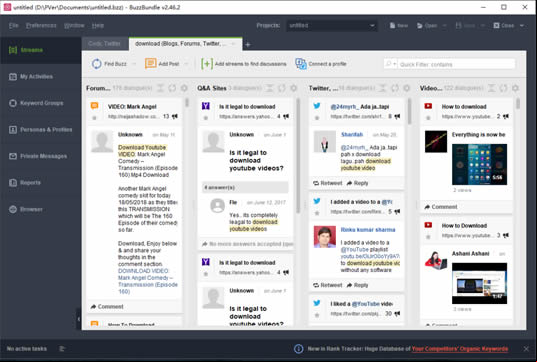
Task: Create a New project
Action: [x=399, y=26]
